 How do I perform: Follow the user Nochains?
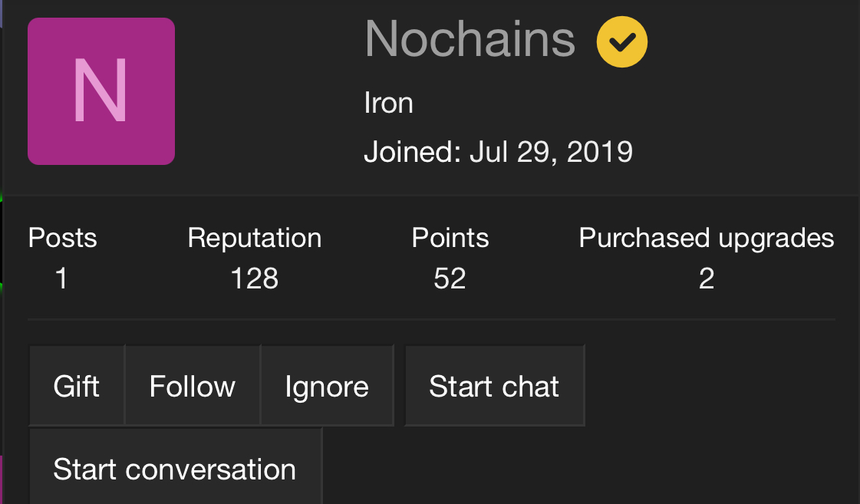click(193, 386)
